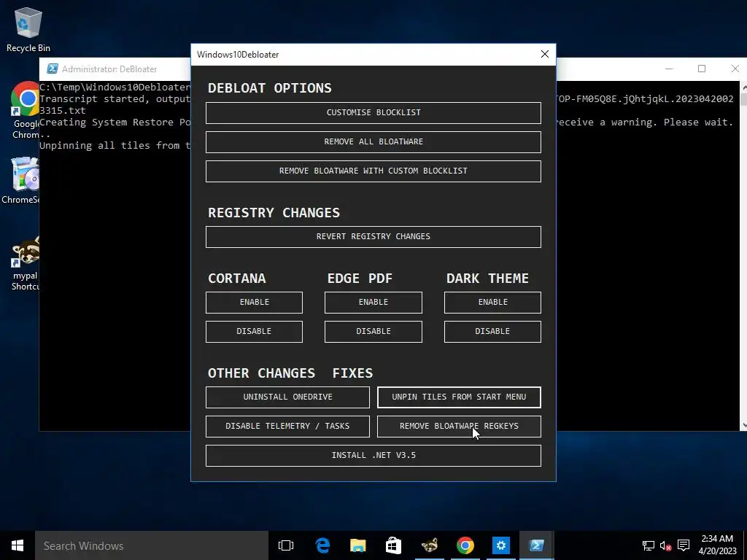Click Install .NET V3.5
This screenshot has height=560, width=747.
click(373, 455)
